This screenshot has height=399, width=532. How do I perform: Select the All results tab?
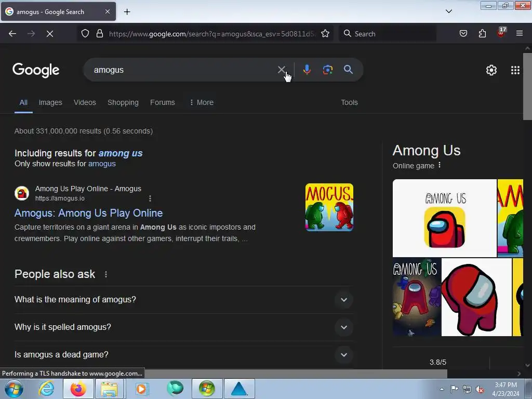(x=23, y=102)
